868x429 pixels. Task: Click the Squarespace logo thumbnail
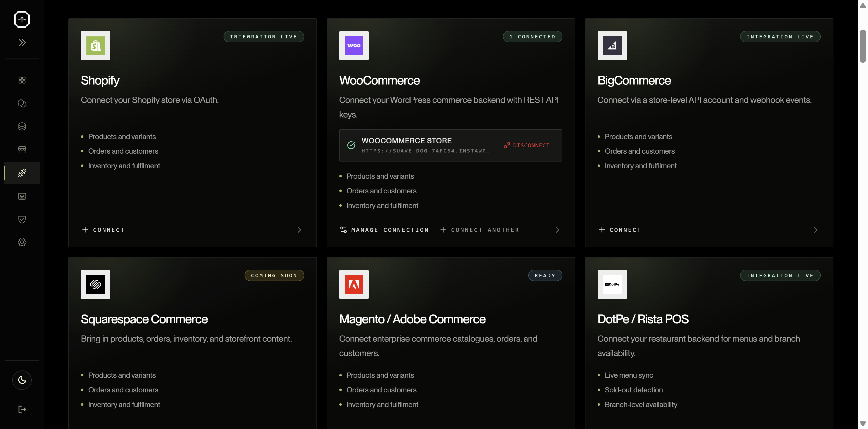95,284
